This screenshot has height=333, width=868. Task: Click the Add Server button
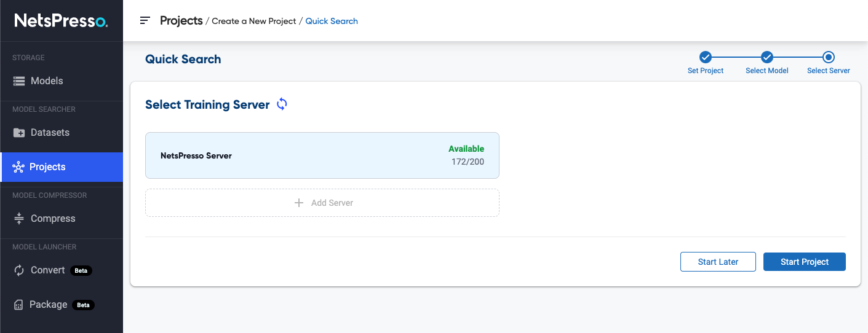pos(322,203)
